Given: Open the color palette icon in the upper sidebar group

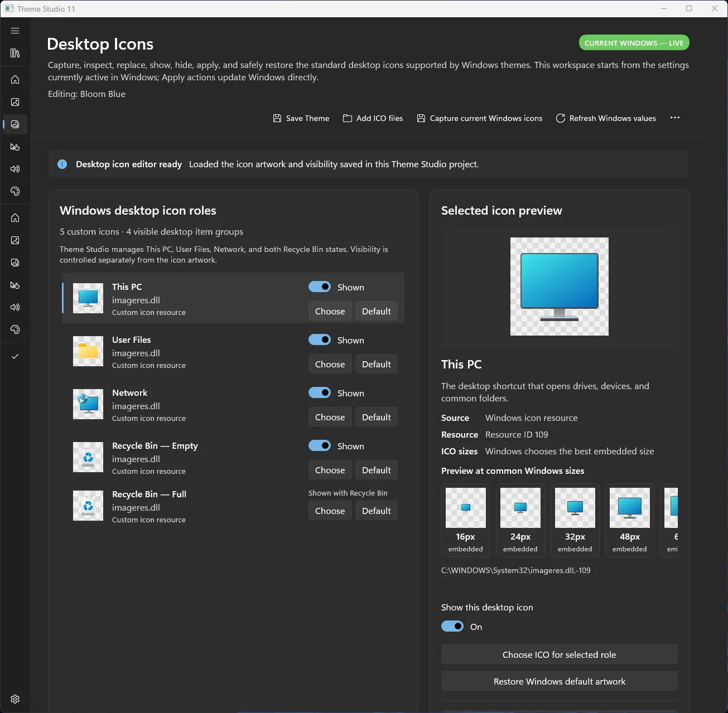Looking at the screenshot, I should (x=15, y=191).
